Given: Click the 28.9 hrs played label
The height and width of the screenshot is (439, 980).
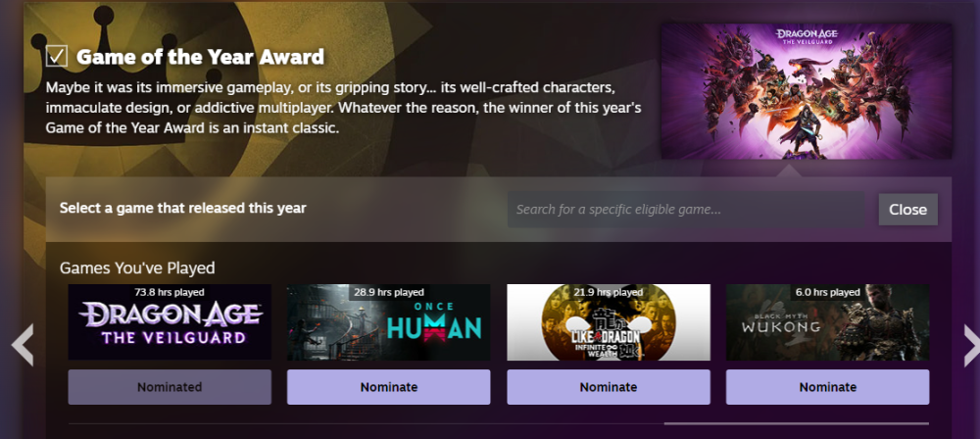Looking at the screenshot, I should (389, 292).
